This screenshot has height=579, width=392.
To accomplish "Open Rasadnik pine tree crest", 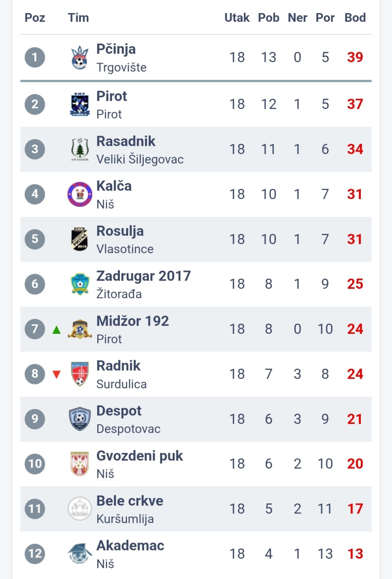I will [80, 149].
